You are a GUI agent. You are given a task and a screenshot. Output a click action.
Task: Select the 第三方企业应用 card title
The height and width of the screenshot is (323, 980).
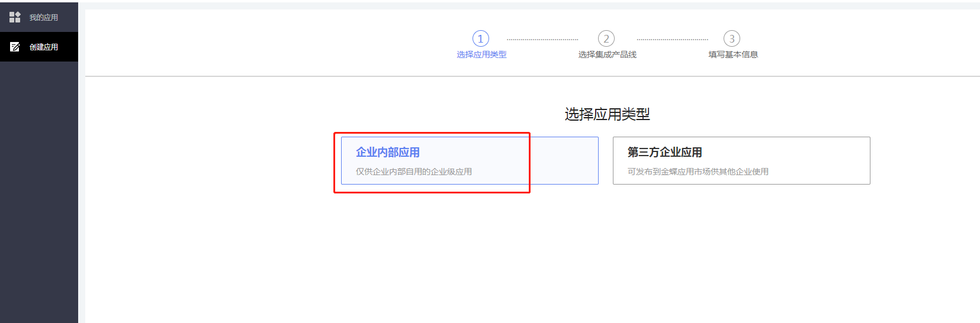click(x=665, y=152)
